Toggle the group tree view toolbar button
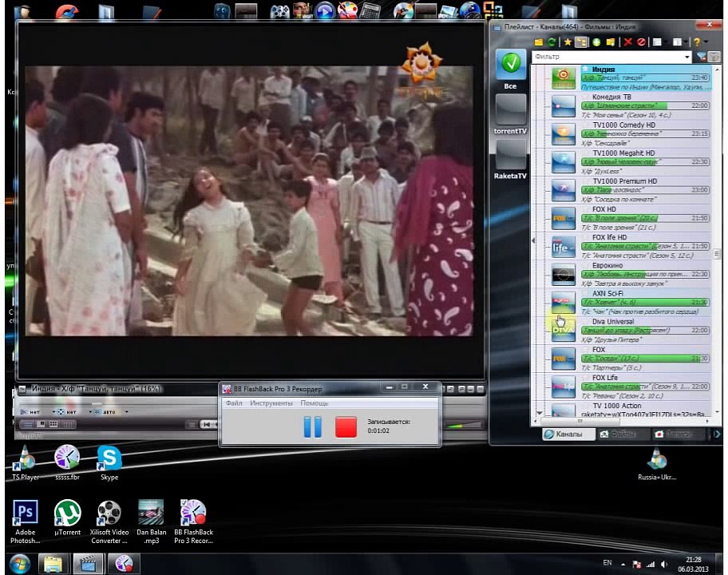The height and width of the screenshot is (575, 728). pos(581,42)
